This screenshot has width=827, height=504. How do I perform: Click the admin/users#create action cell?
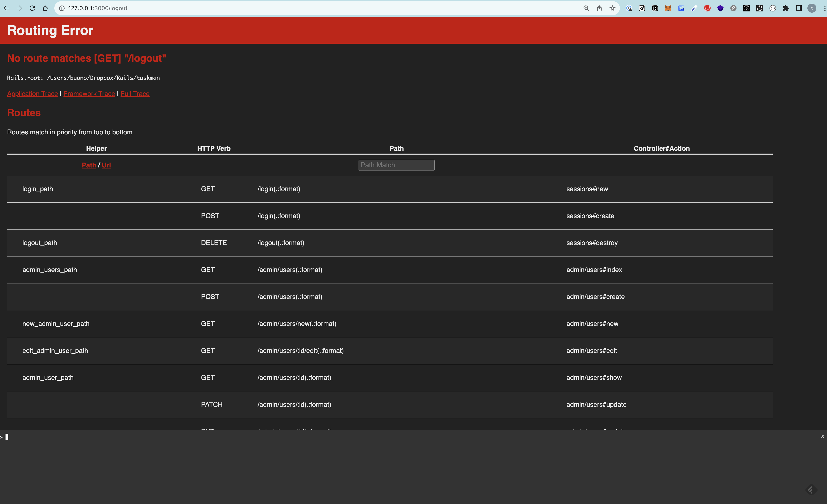595,297
